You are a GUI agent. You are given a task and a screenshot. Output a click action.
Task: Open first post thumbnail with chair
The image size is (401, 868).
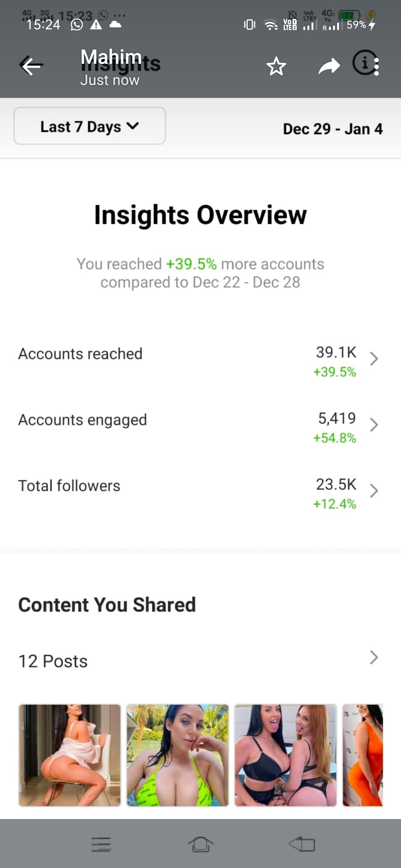tap(70, 755)
